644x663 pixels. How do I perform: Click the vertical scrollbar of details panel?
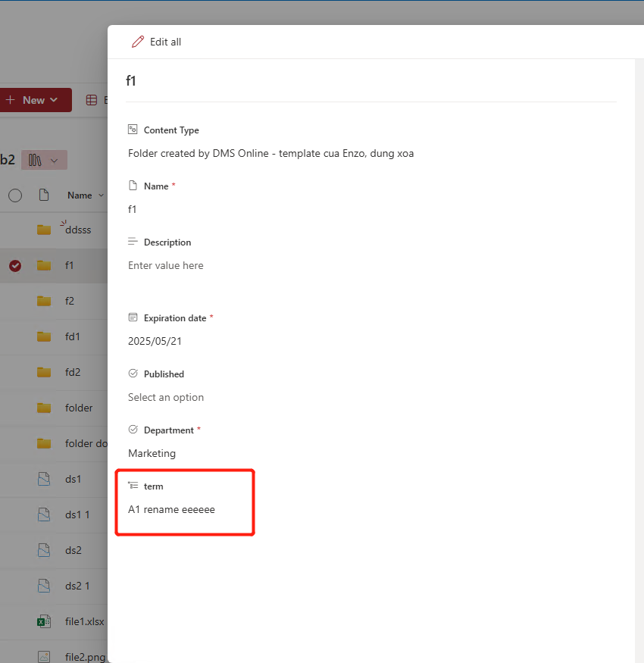[x=639, y=361]
